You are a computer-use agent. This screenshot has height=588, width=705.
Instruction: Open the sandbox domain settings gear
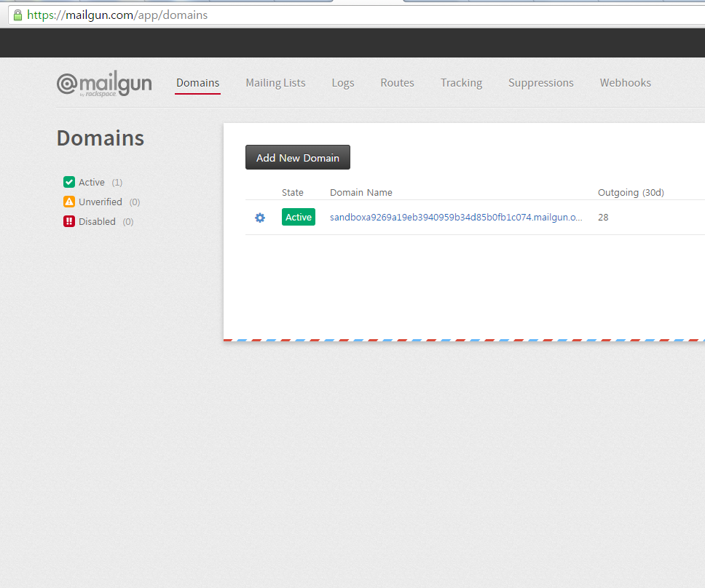(260, 218)
